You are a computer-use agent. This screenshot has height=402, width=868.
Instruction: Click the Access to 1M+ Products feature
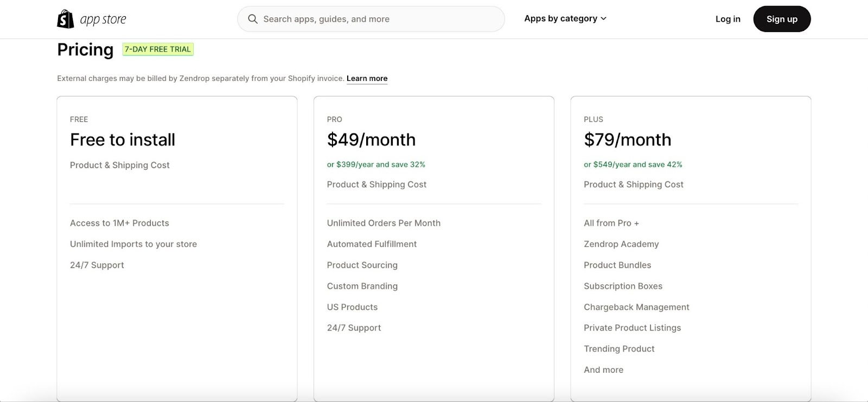[119, 223]
